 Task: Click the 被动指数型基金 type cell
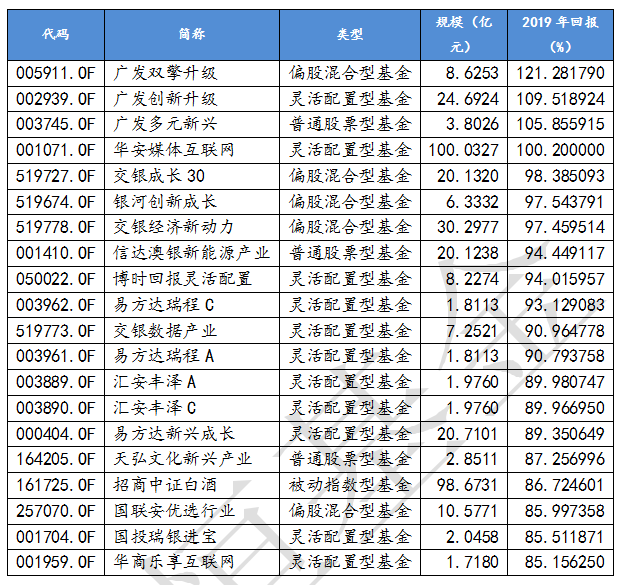[x=350, y=485]
